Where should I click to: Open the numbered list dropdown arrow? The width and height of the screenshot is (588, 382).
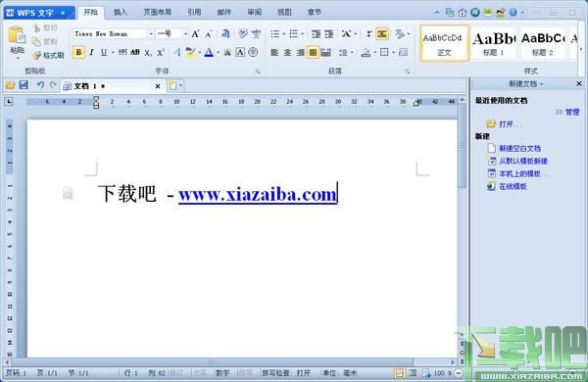click(x=303, y=34)
